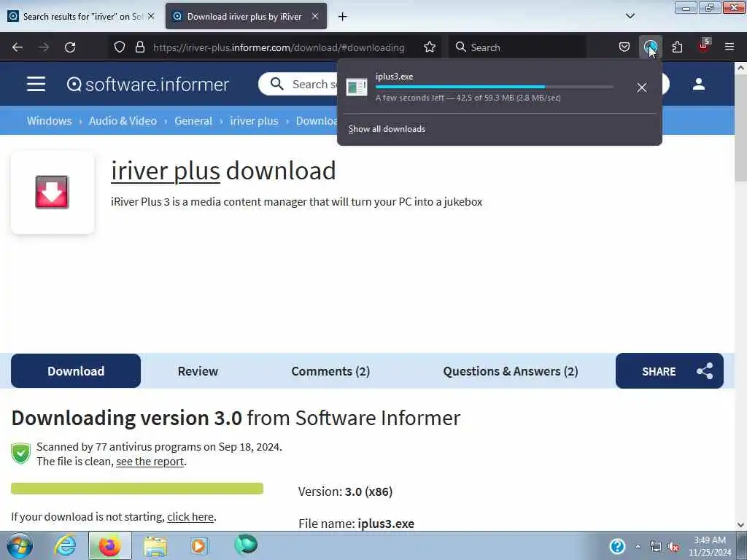Click the iriver plus heading link
Screen dimensions: 747x560
166,171
